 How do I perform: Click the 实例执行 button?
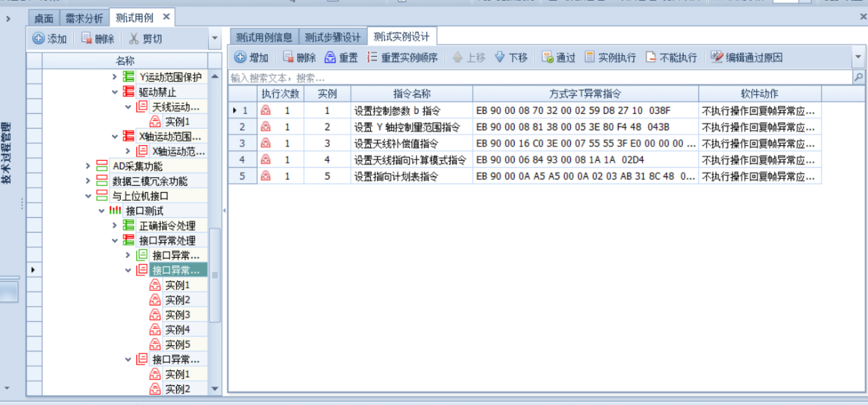click(610, 58)
